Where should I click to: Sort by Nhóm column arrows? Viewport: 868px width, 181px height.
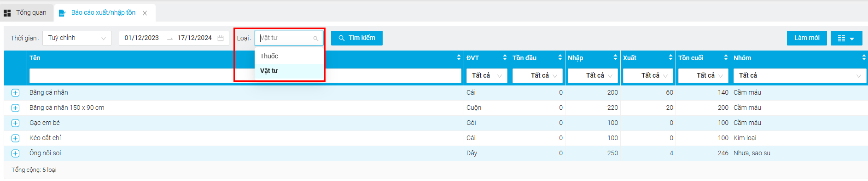[x=864, y=57]
